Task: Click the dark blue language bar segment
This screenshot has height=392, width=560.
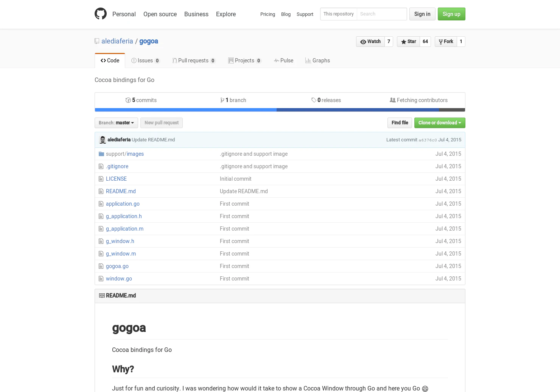Action: coord(358,110)
